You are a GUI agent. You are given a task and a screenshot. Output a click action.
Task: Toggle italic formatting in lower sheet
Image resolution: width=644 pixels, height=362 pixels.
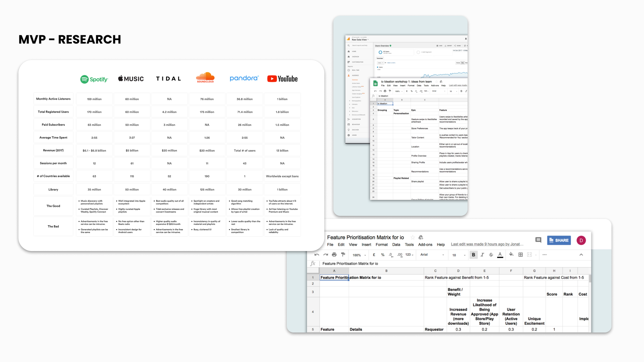pyautogui.click(x=482, y=255)
